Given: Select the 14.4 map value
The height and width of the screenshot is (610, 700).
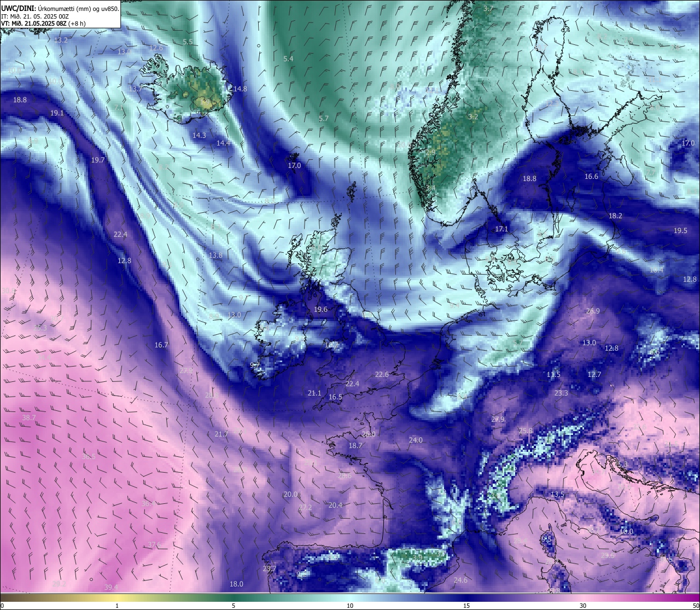Looking at the screenshot, I should pos(223,143).
